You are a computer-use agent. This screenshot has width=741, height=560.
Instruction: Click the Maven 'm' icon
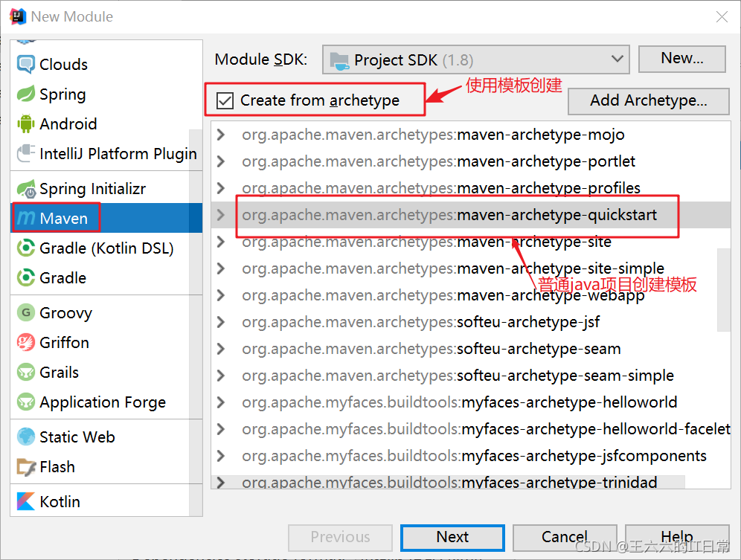click(25, 219)
